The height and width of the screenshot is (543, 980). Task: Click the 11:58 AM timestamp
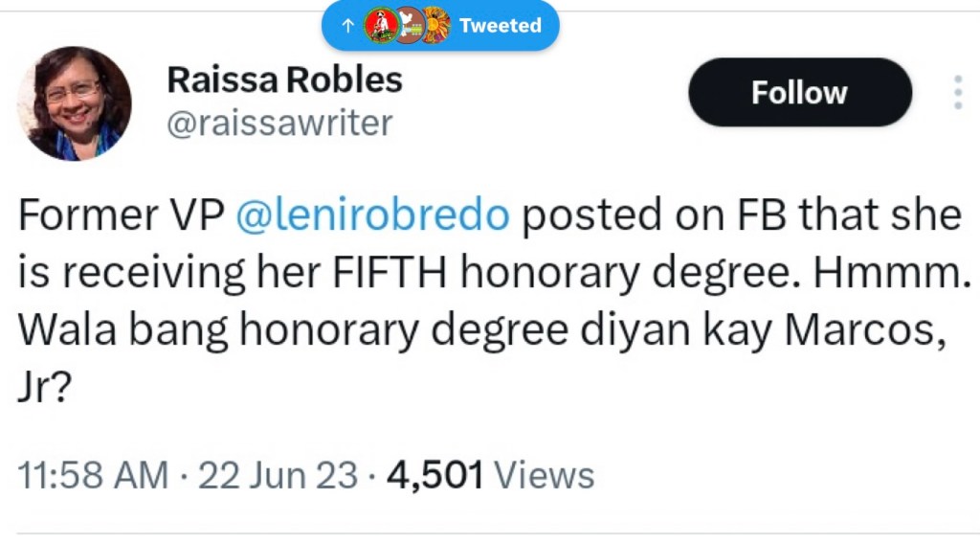pyautogui.click(x=93, y=475)
